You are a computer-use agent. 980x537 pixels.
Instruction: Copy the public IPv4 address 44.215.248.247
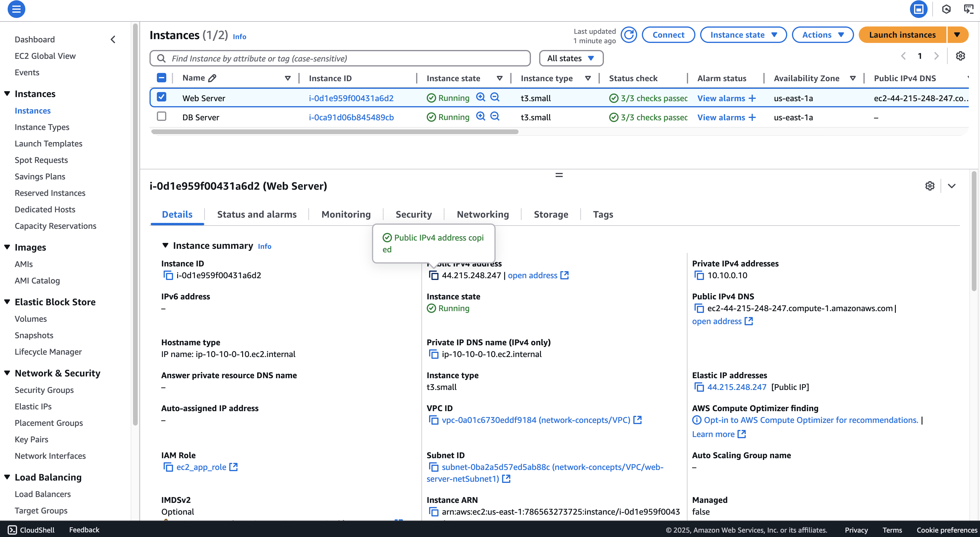coord(433,275)
